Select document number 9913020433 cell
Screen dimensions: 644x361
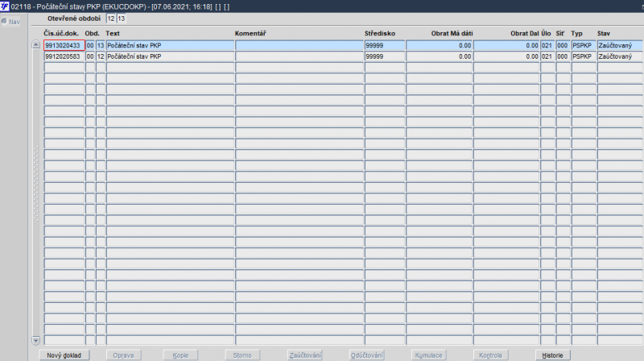(64, 45)
